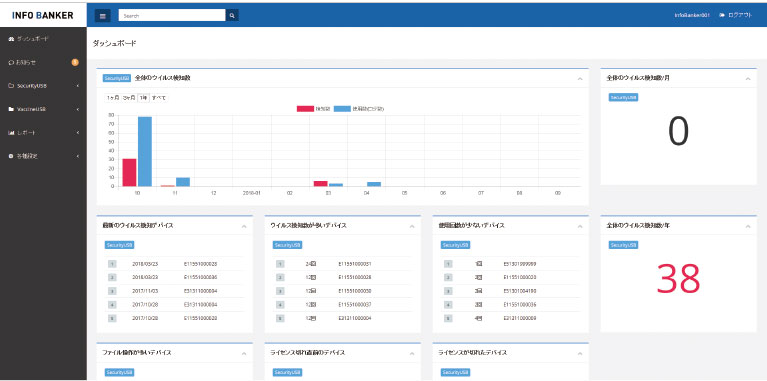Viewport: 767px width, 381px height.
Task: Click the SecurityUSB tag in latest detections panel
Action: pos(119,245)
